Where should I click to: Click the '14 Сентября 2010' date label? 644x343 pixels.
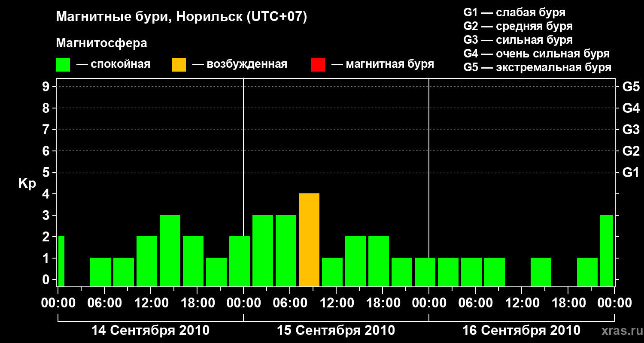tap(151, 331)
